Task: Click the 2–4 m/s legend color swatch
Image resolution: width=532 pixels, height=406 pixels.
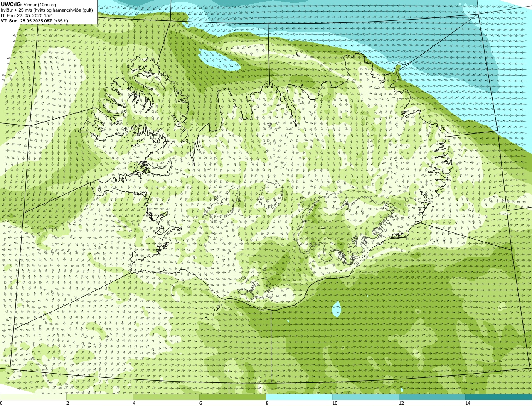Action: pos(100,397)
